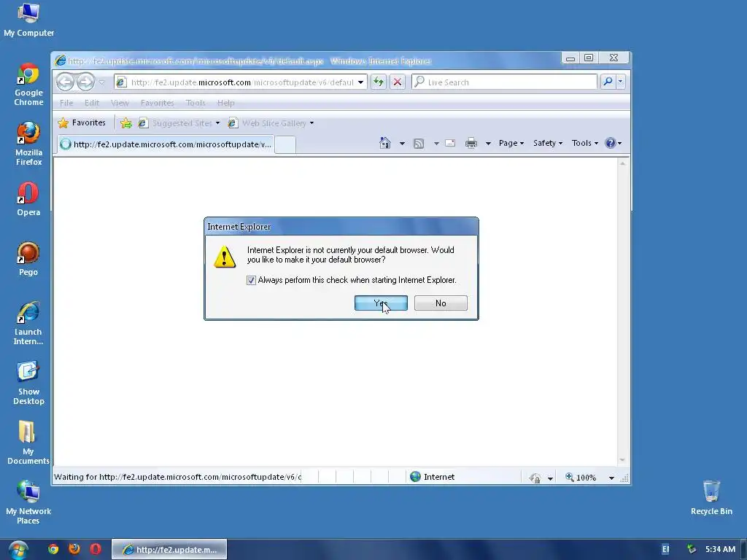Click the RSS Feeds icon
This screenshot has height=560, width=747.
[419, 144]
